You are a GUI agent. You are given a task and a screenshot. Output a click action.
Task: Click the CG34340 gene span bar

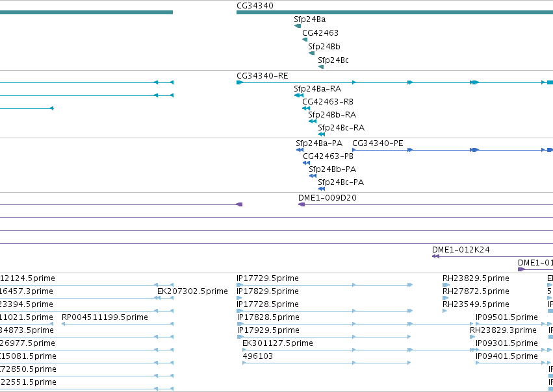point(394,12)
